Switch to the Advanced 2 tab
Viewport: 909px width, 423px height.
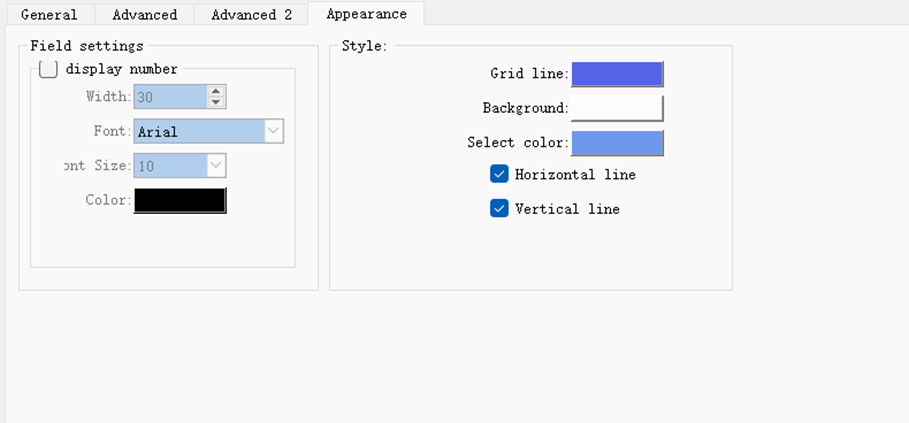click(x=251, y=15)
